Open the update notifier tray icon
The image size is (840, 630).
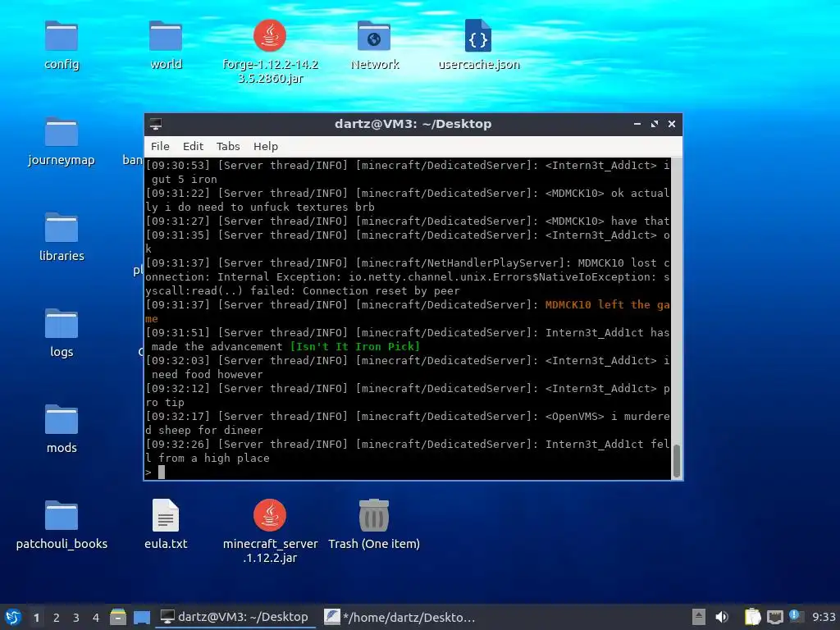tap(795, 617)
